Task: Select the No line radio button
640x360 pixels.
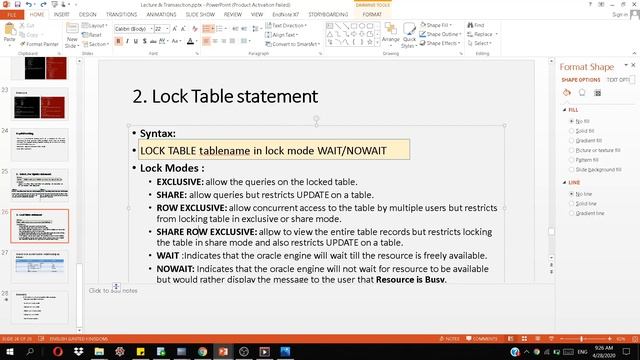Action: (x=571, y=194)
